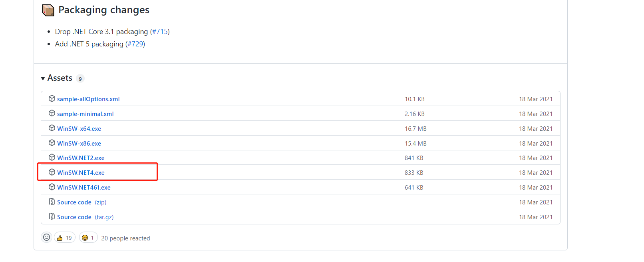
Task: Click the package icon beside WinSW.NET2.exe
Action: click(x=52, y=157)
